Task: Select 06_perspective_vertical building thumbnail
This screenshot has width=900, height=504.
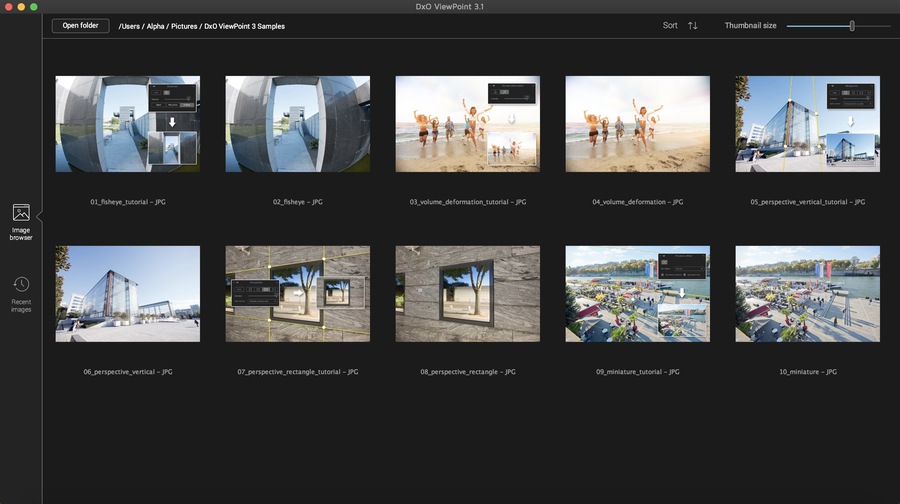Action: (x=128, y=294)
